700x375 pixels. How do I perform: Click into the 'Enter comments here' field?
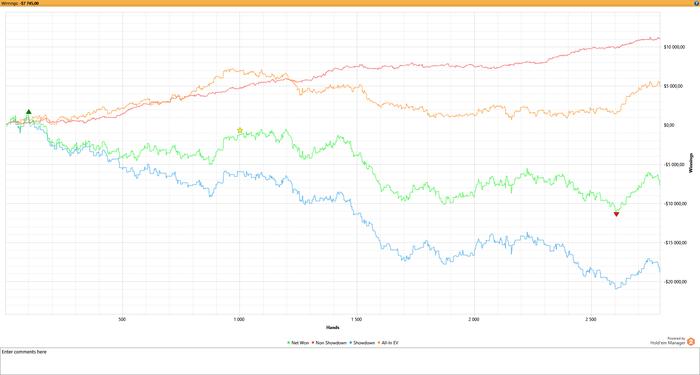pyautogui.click(x=350, y=361)
